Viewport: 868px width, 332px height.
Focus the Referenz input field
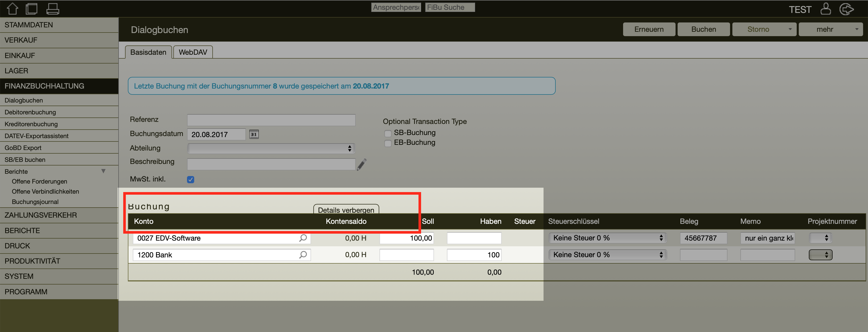[x=271, y=120]
